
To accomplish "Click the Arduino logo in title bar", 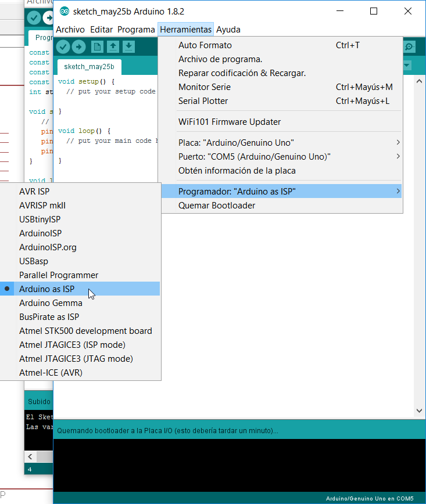I will click(x=65, y=12).
